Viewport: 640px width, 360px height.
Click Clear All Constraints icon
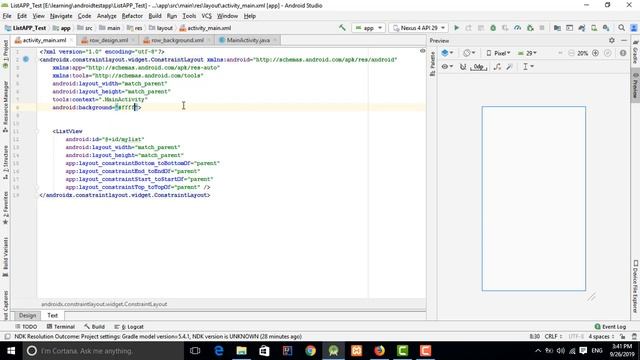497,67
